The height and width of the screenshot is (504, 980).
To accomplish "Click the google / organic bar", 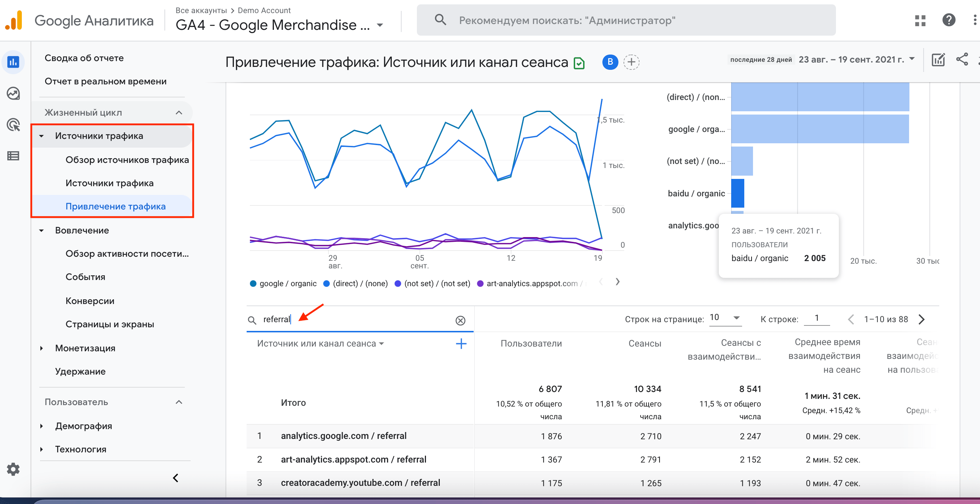I will coord(820,129).
